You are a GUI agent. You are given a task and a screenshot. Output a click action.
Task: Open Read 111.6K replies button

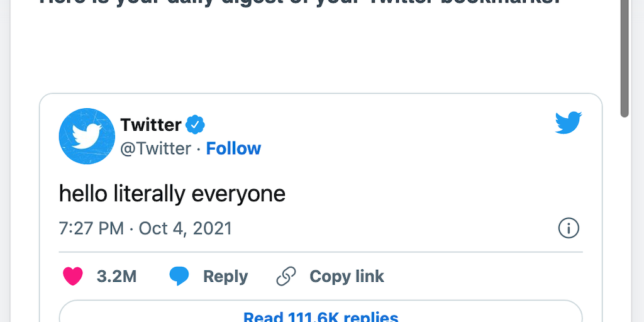321,314
